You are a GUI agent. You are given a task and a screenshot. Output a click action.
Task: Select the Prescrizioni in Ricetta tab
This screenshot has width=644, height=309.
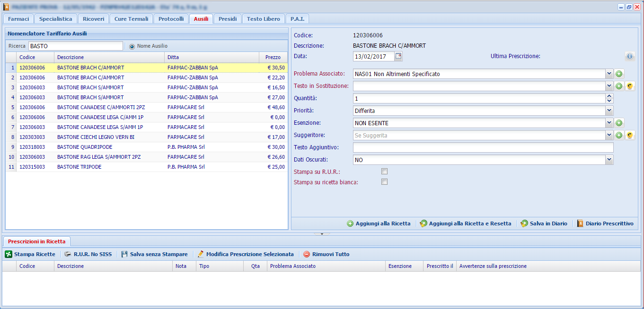tap(37, 241)
